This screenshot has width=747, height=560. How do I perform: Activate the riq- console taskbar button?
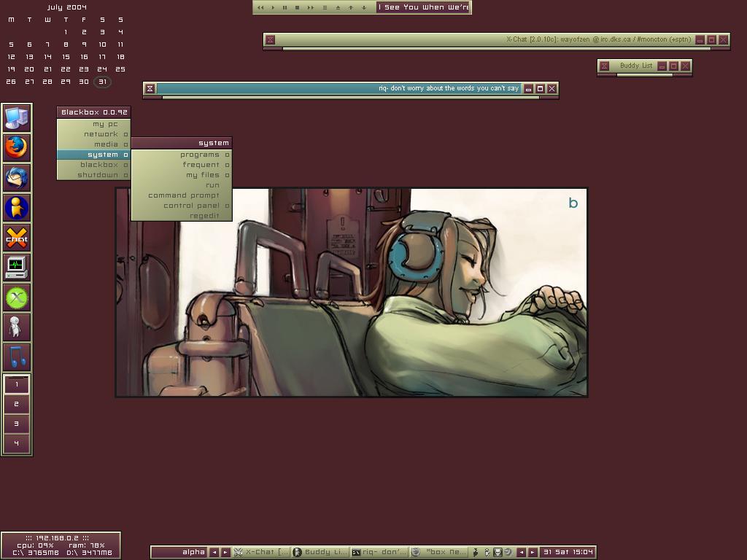[379, 553]
